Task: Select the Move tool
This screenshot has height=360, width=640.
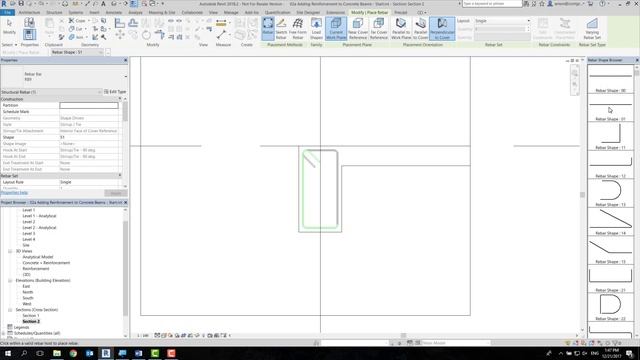Action: click(x=120, y=36)
